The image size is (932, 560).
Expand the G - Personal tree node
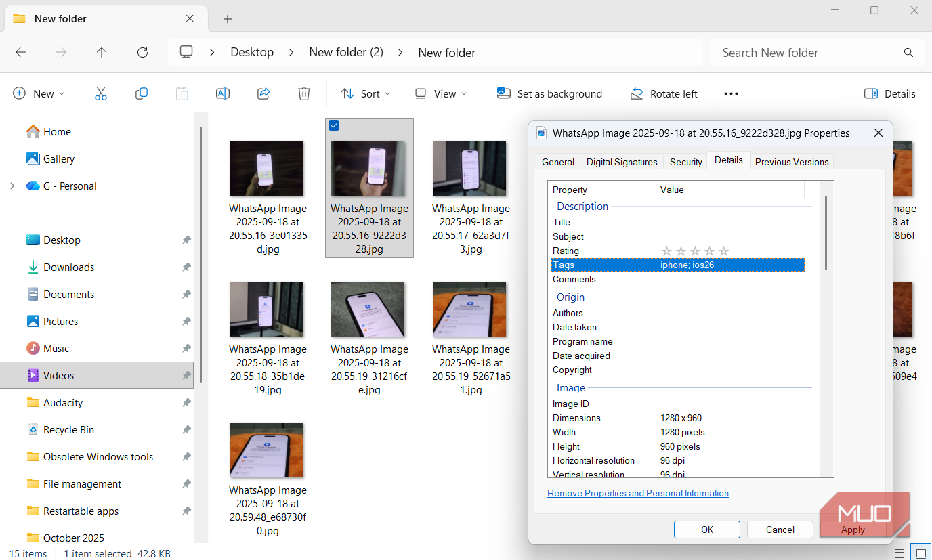pyautogui.click(x=12, y=186)
